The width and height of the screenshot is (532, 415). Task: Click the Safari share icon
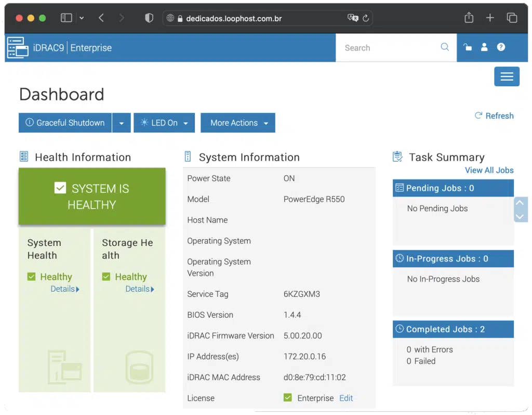tap(469, 17)
